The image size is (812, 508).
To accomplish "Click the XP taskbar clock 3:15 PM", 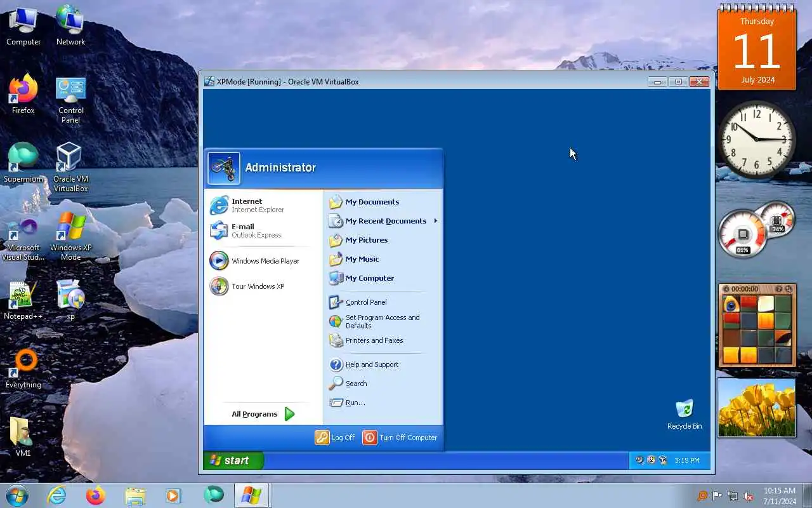I will tap(686, 460).
